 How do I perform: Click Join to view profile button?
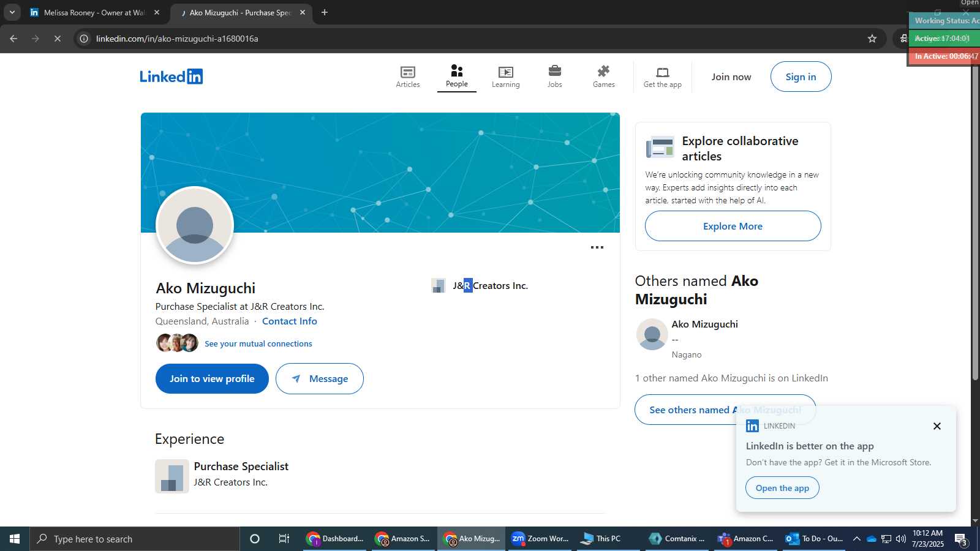[212, 378]
